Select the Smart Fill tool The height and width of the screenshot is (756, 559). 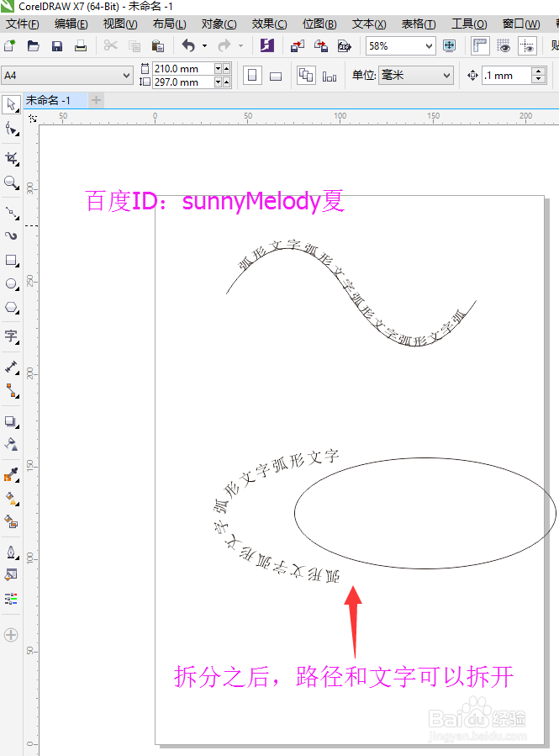pos(11,521)
